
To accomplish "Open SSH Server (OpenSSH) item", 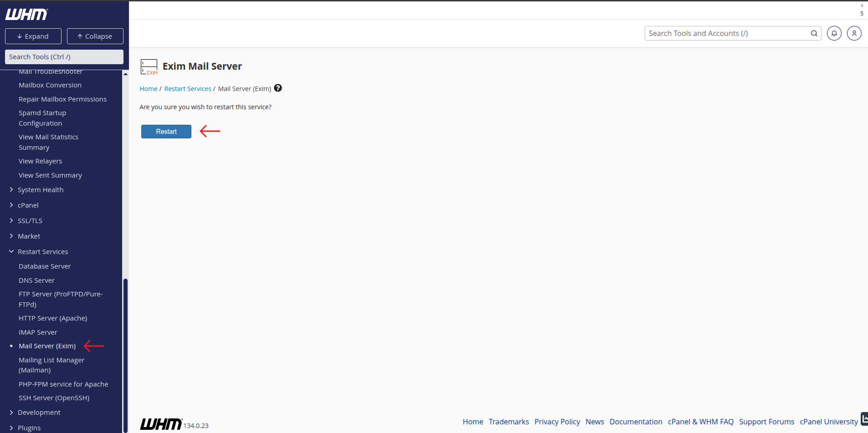I will [x=54, y=398].
